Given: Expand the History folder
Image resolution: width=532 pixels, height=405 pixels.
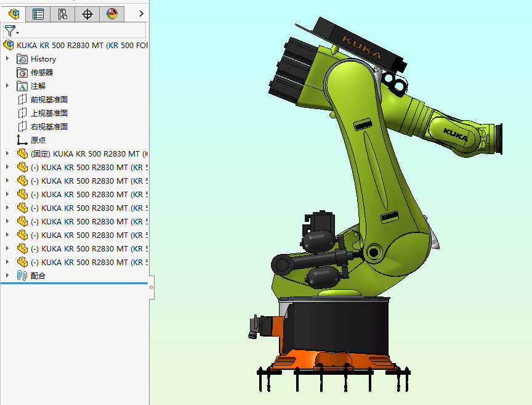Looking at the screenshot, I should pyautogui.click(x=7, y=59).
